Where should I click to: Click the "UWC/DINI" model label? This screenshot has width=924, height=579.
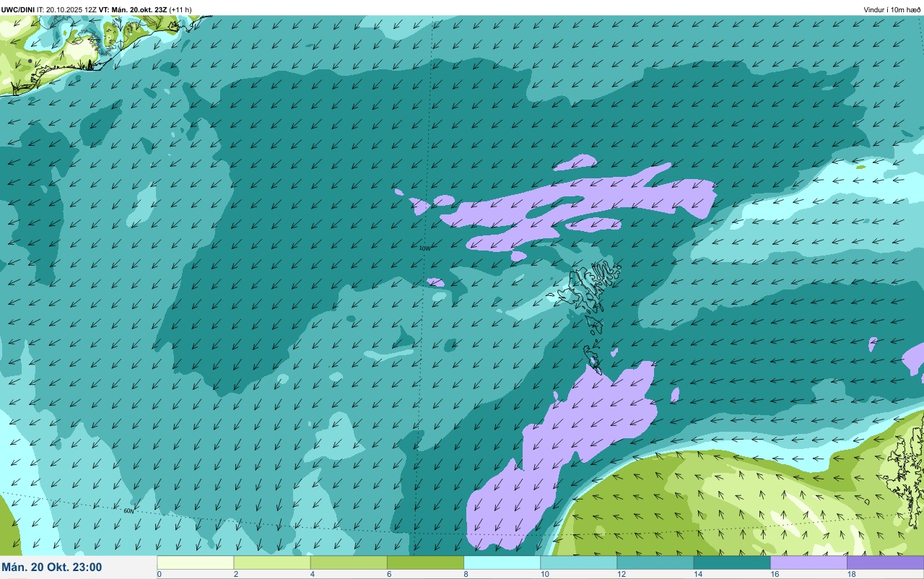pos(18,10)
